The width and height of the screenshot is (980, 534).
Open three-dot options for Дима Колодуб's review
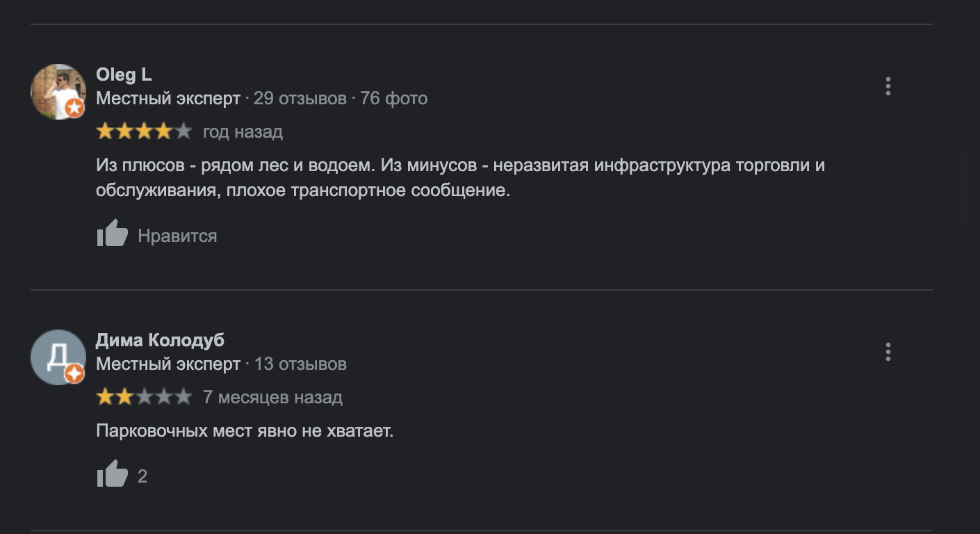click(888, 352)
